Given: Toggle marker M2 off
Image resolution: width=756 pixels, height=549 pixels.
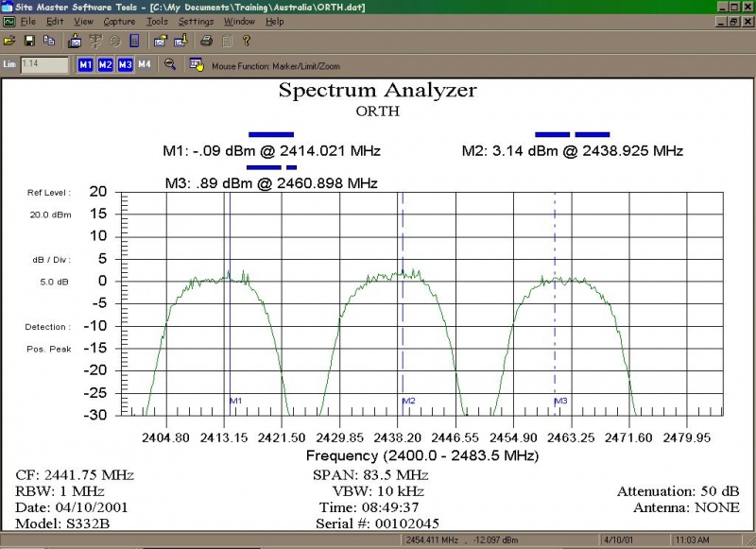Looking at the screenshot, I should point(104,64).
